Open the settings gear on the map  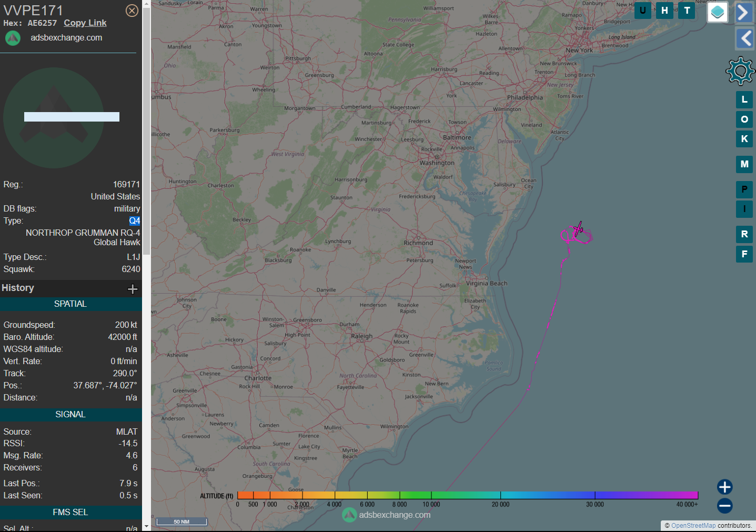pyautogui.click(x=740, y=71)
